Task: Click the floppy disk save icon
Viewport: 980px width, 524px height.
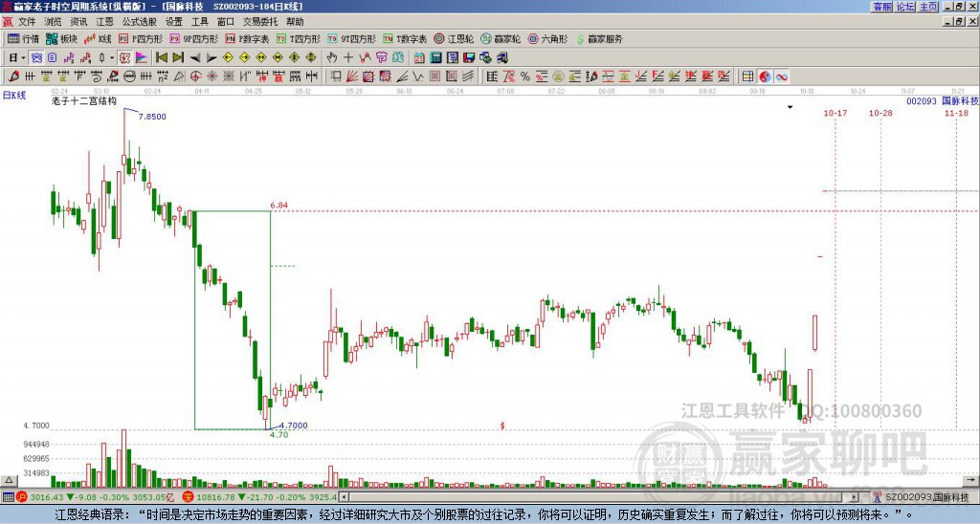Action: point(469,58)
